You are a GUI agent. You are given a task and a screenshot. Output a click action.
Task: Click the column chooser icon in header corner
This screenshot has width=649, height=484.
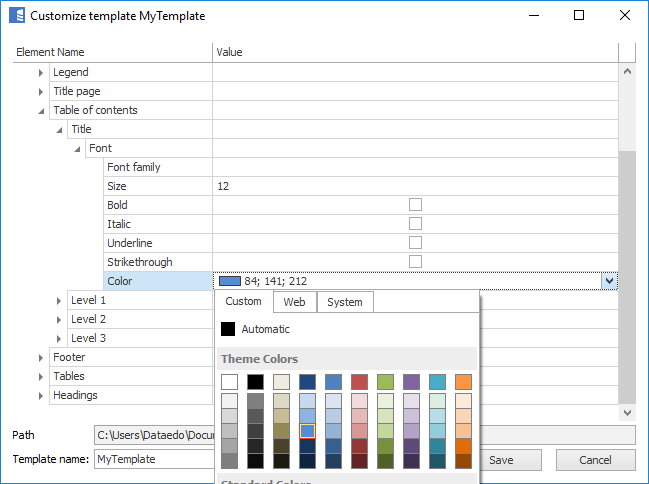tap(627, 52)
